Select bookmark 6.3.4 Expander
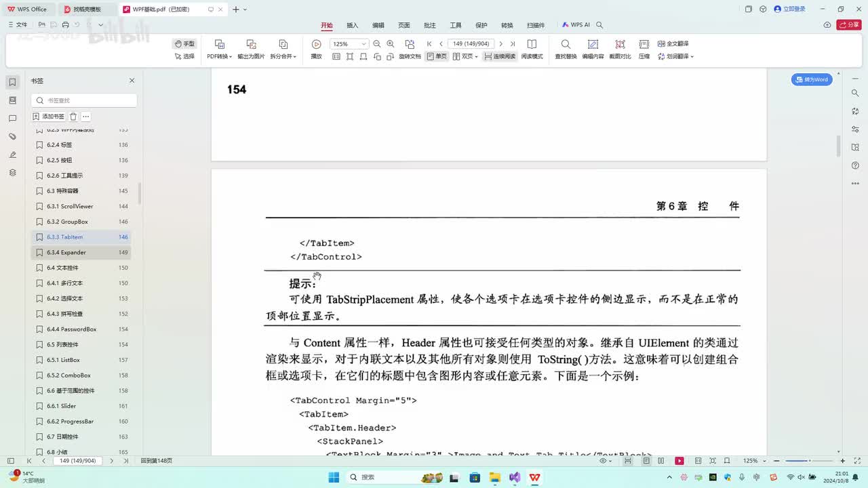868x488 pixels. (81, 252)
